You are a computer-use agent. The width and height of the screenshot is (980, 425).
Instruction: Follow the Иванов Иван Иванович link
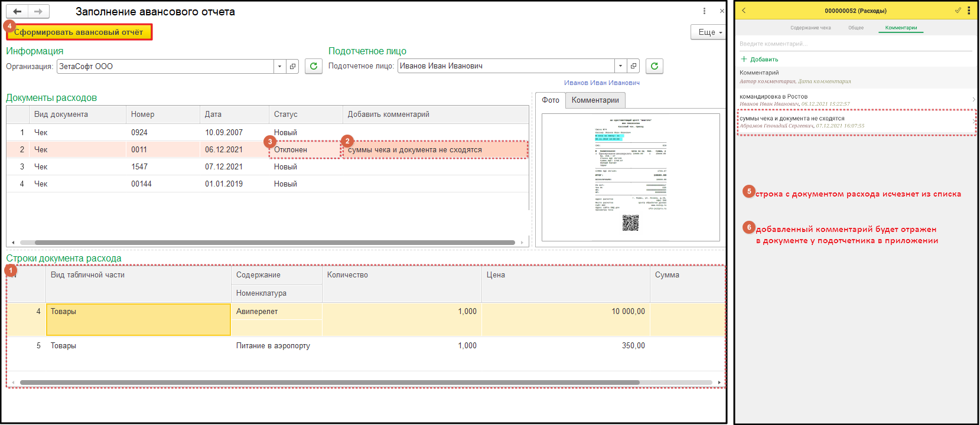[601, 83]
